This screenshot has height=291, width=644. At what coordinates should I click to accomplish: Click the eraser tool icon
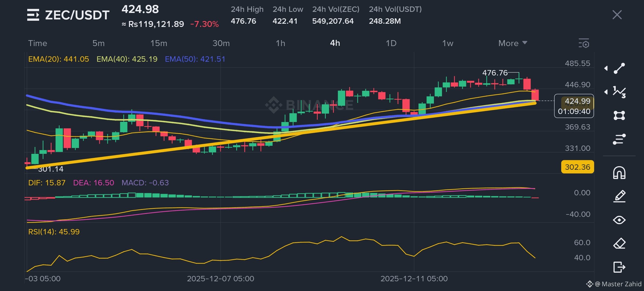point(619,244)
